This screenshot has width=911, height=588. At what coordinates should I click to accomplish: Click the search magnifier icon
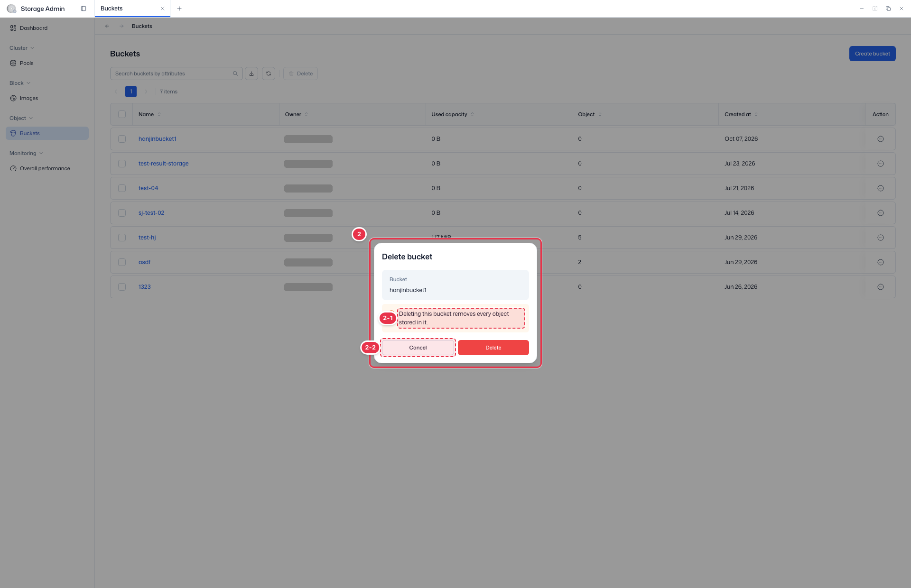click(235, 73)
